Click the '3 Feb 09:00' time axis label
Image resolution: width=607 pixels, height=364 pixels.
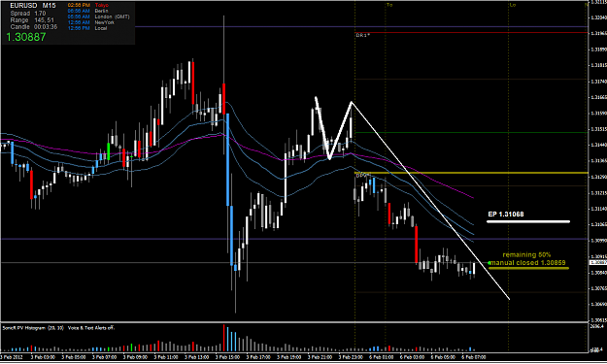coord(135,357)
